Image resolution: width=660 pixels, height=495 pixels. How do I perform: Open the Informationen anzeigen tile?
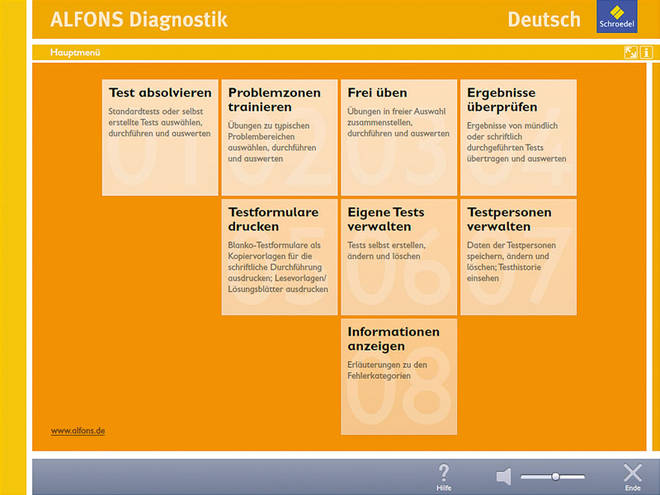[399, 377]
